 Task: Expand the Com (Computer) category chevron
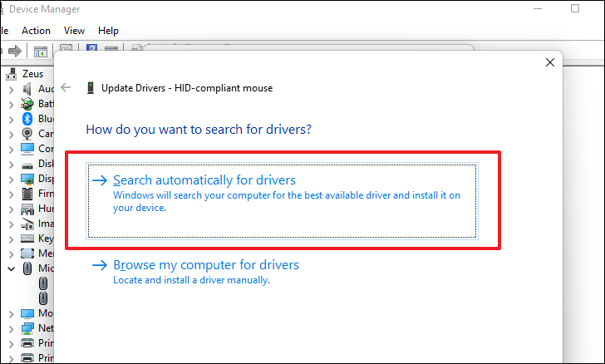click(x=11, y=150)
